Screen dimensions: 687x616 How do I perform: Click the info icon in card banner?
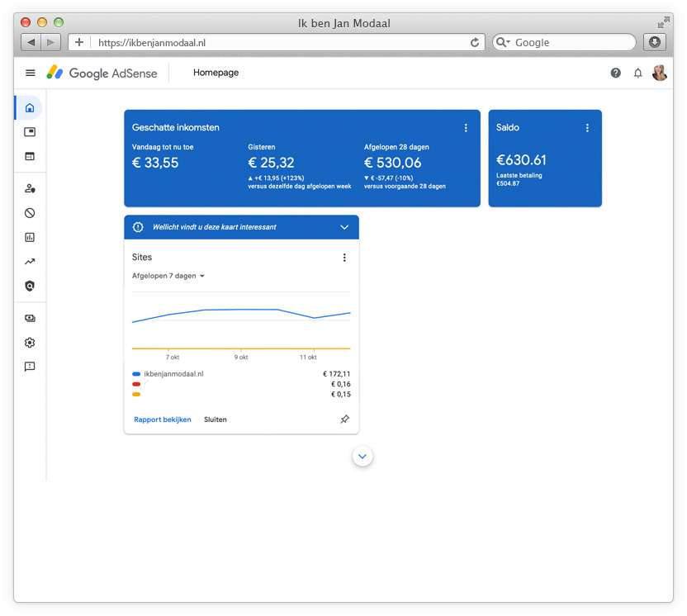(x=138, y=227)
